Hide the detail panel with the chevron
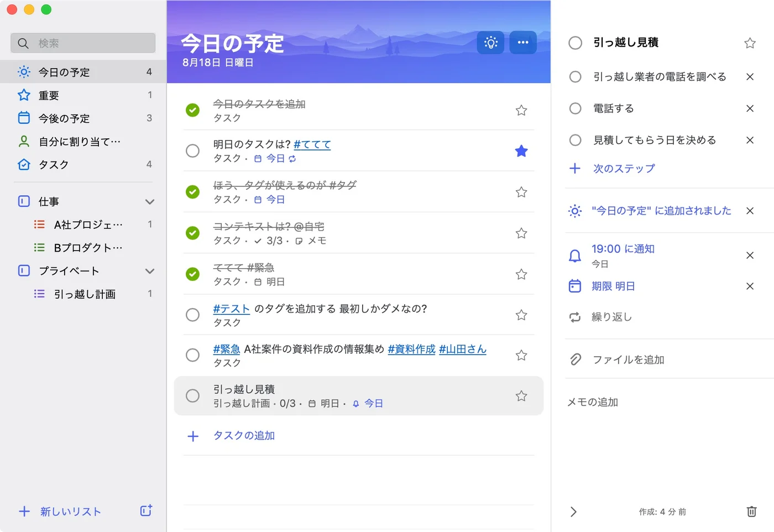 pos(573,512)
